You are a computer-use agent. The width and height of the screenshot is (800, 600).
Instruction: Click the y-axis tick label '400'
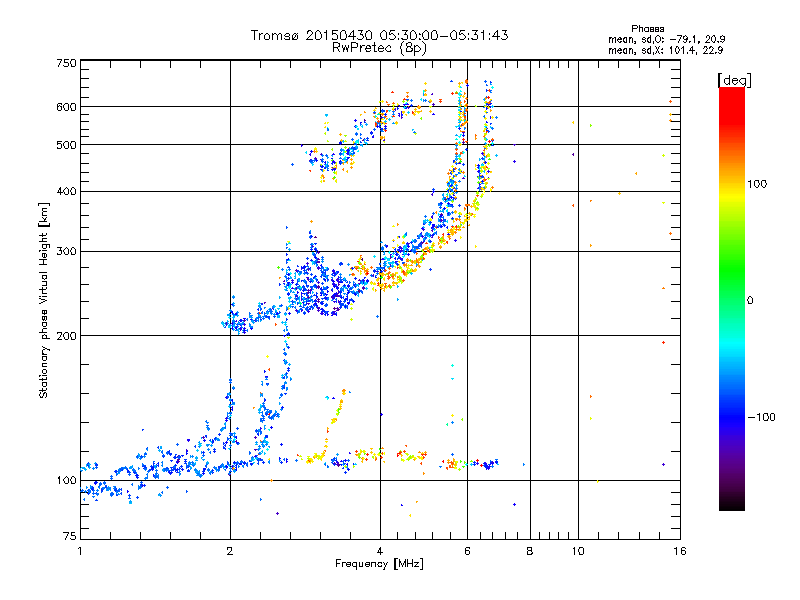tap(67, 191)
